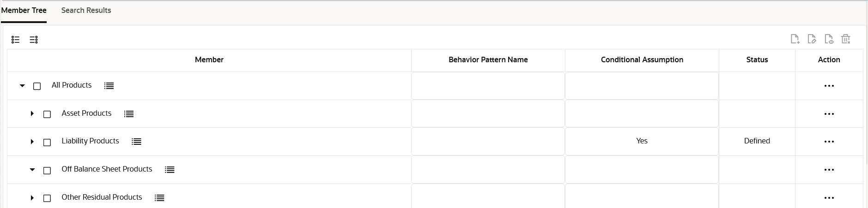868x208 pixels.
Task: Open list icon beside Other Residual Products
Action: (159, 198)
